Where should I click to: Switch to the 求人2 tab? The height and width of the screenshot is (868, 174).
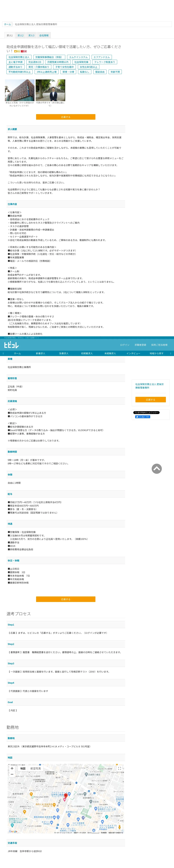(21, 35)
